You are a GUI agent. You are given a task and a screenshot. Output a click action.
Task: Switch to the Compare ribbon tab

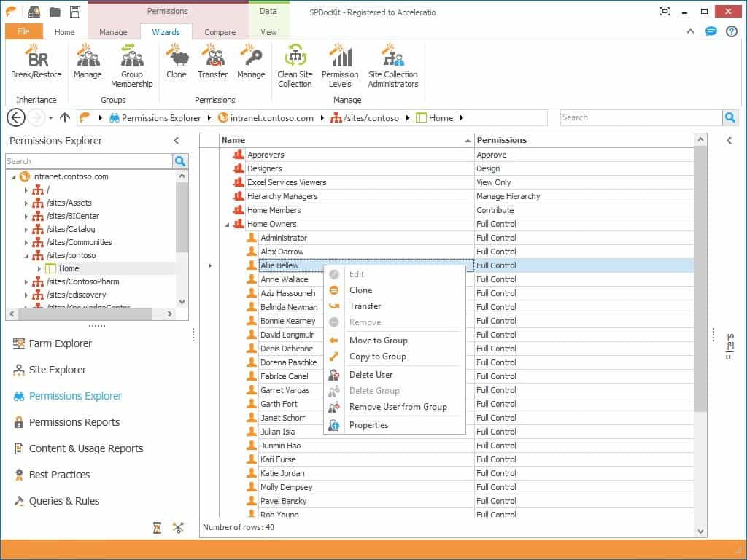[x=220, y=32]
